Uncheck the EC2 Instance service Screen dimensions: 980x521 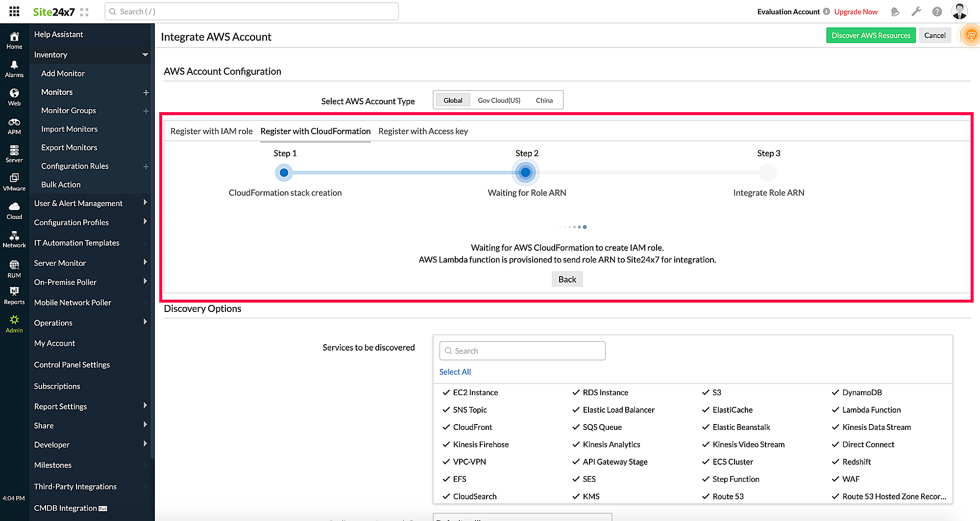point(446,392)
